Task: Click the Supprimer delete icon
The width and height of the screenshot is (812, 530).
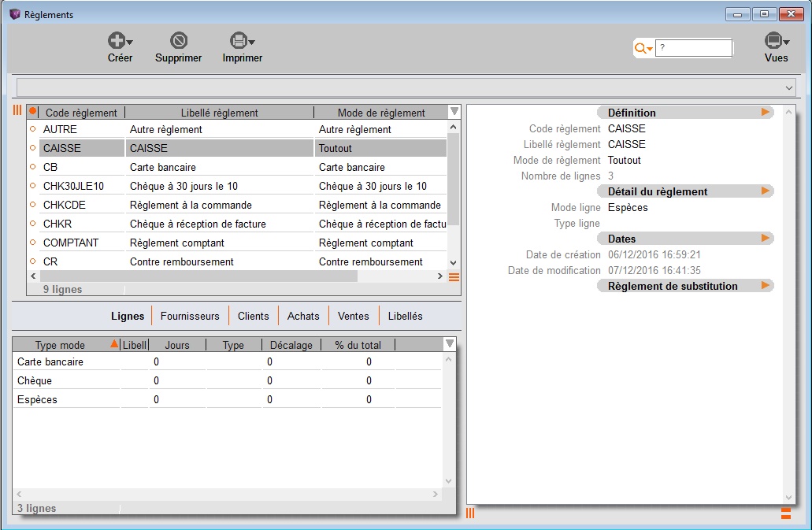Action: click(x=179, y=40)
